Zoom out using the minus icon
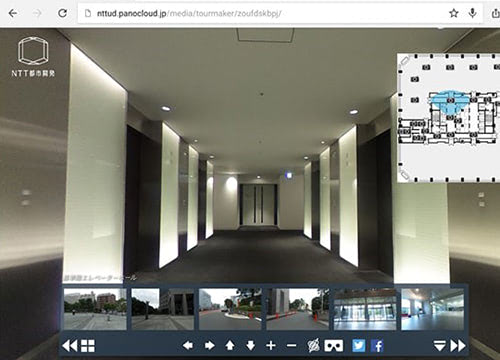 click(291, 346)
